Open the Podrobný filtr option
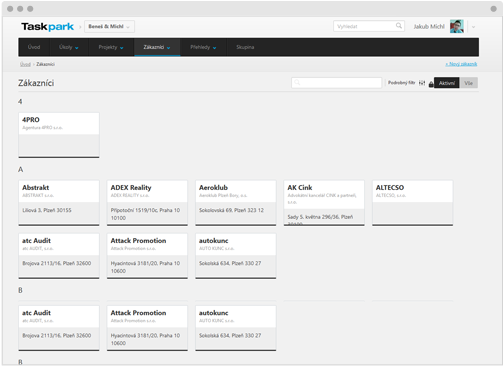 (x=401, y=83)
